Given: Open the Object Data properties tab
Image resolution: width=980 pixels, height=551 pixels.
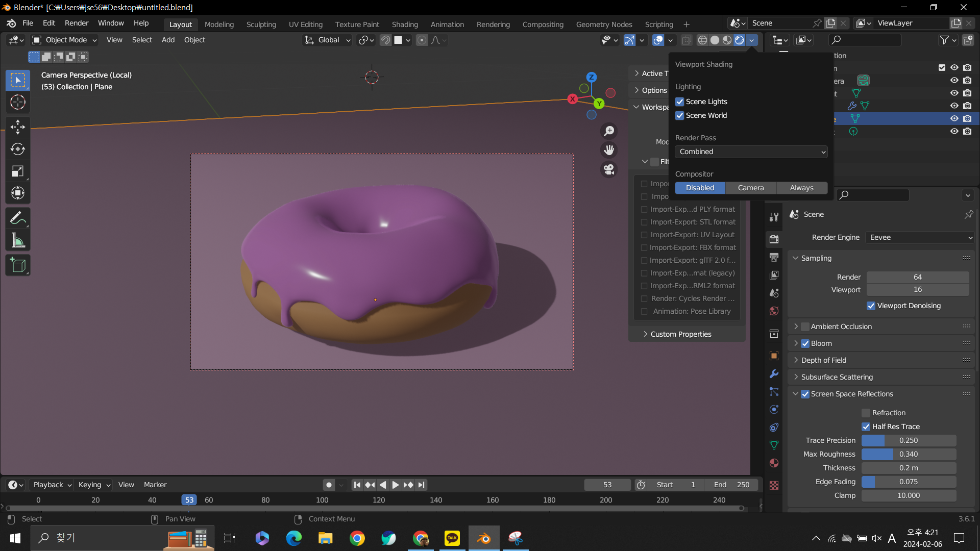Looking at the screenshot, I should [774, 445].
